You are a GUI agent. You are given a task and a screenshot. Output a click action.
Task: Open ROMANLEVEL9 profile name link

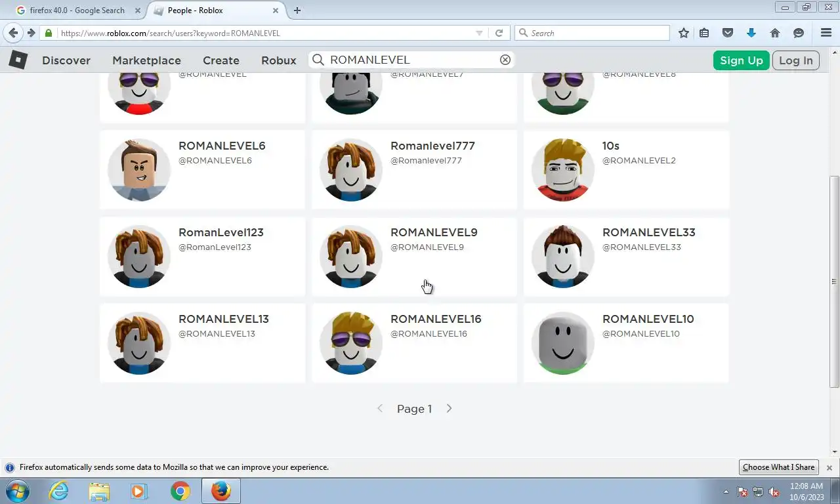click(x=434, y=232)
